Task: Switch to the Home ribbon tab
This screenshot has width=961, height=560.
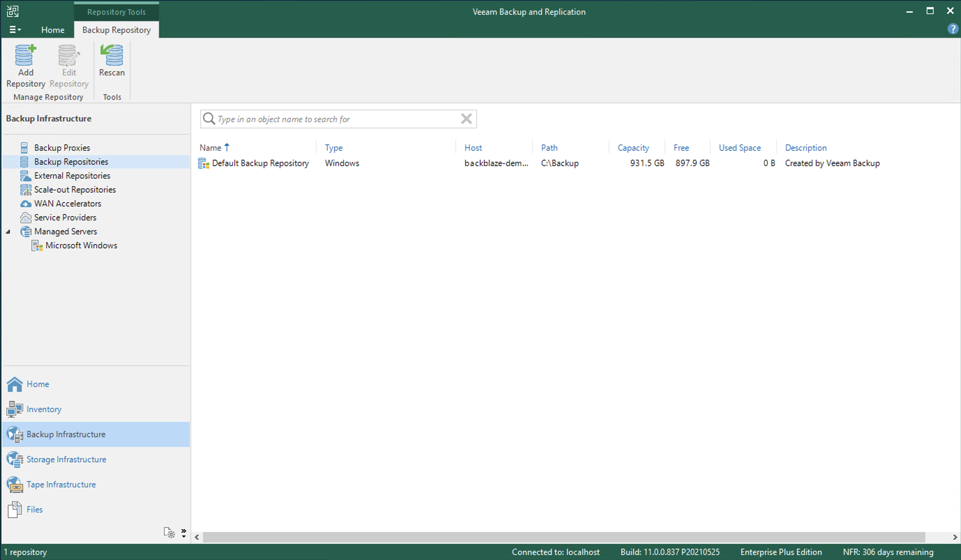Action: click(x=53, y=30)
